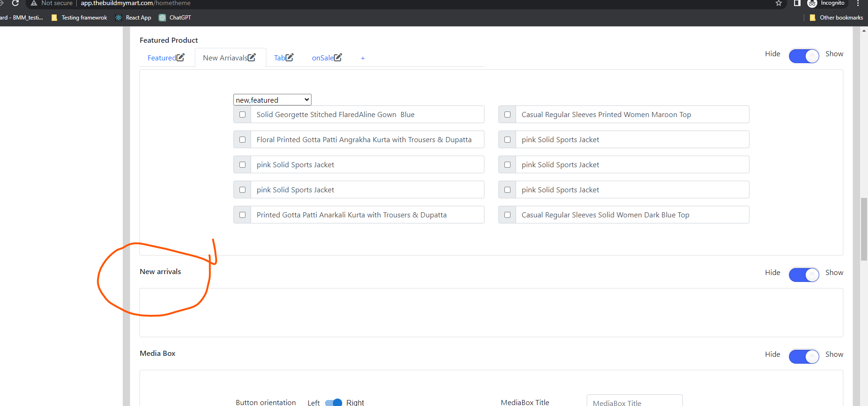Screen dimensions: 868x406
Task: Switch to the Featured tab
Action: pyautogui.click(x=162, y=58)
